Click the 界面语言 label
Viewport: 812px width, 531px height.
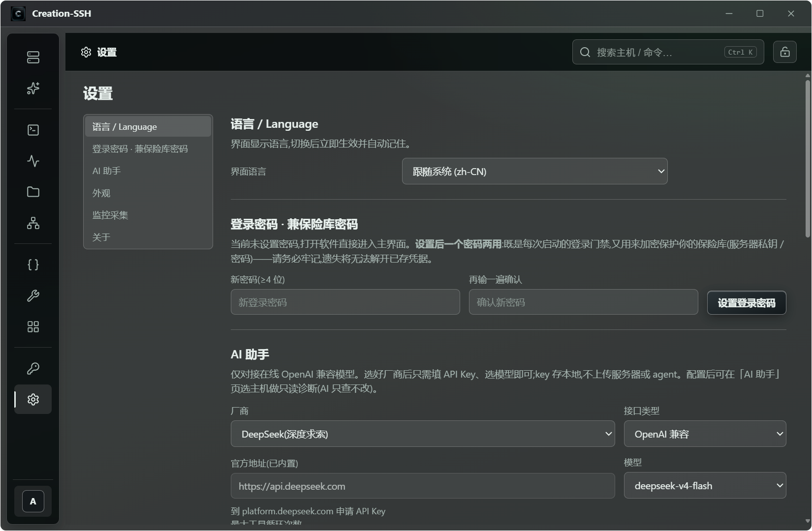click(249, 172)
